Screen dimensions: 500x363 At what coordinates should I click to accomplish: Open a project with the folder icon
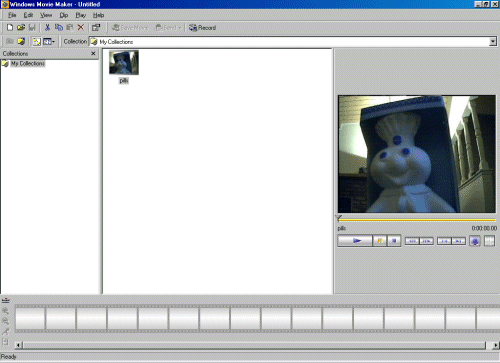(x=21, y=28)
